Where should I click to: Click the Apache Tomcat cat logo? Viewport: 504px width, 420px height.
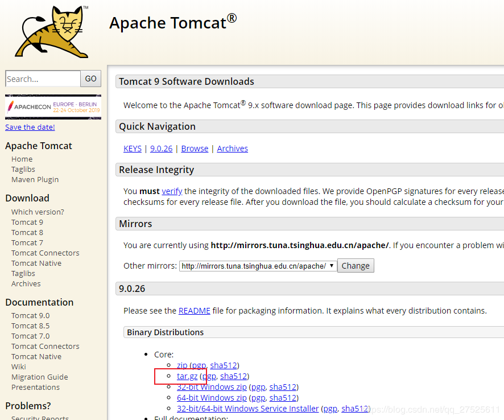52,31
